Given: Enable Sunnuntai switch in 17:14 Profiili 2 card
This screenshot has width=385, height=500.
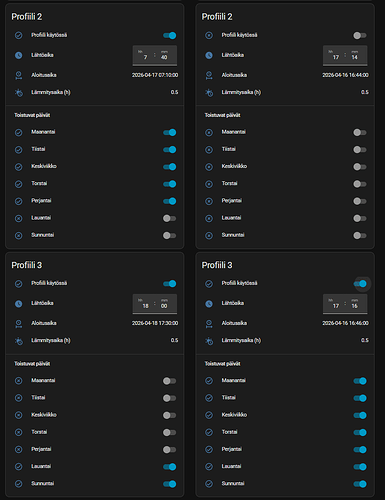Looking at the screenshot, I should (360, 236).
